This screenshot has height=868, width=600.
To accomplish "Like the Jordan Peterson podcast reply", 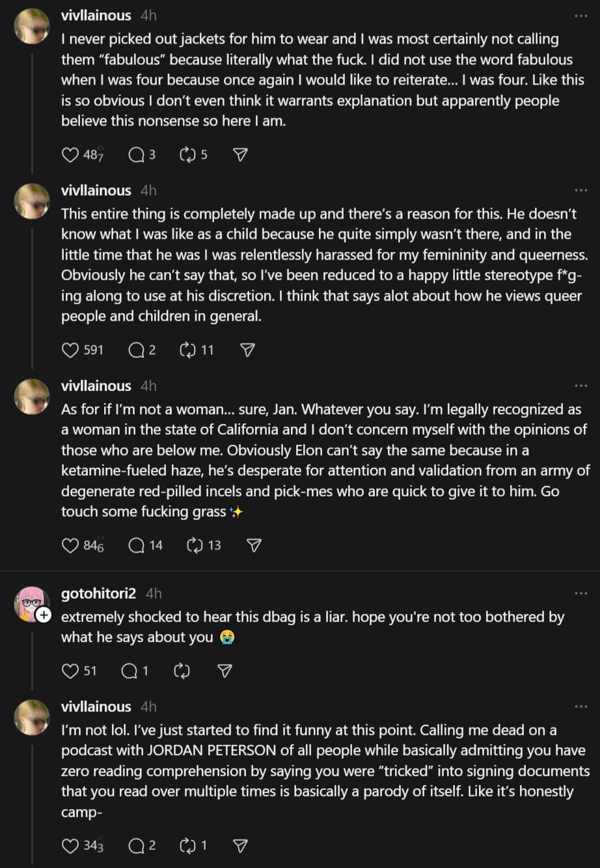I will pos(70,846).
